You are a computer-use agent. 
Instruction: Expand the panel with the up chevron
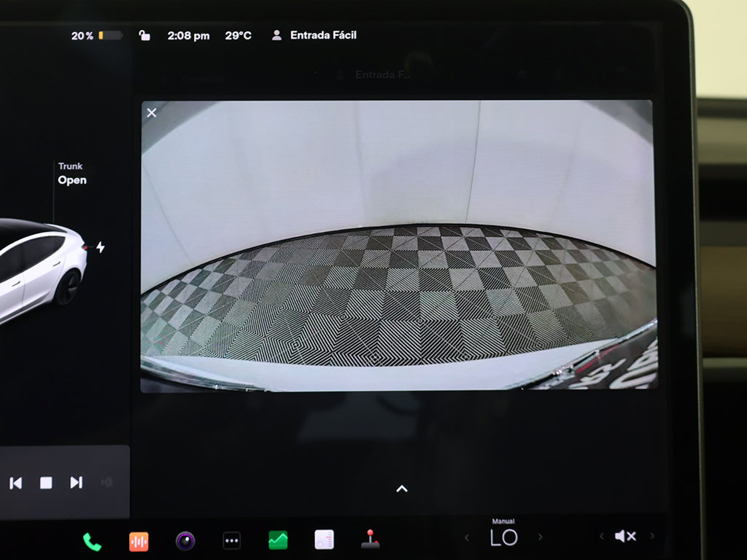coord(402,489)
